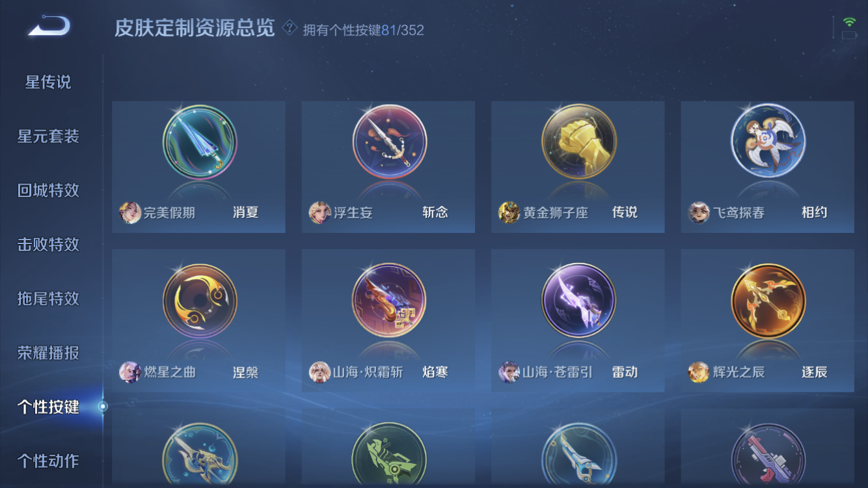Open the 星传说 sidebar tab
This screenshot has width=868, height=488.
48,83
